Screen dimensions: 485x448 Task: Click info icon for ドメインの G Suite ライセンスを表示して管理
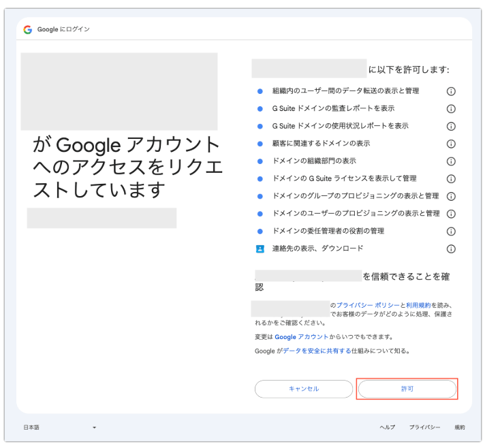click(451, 178)
